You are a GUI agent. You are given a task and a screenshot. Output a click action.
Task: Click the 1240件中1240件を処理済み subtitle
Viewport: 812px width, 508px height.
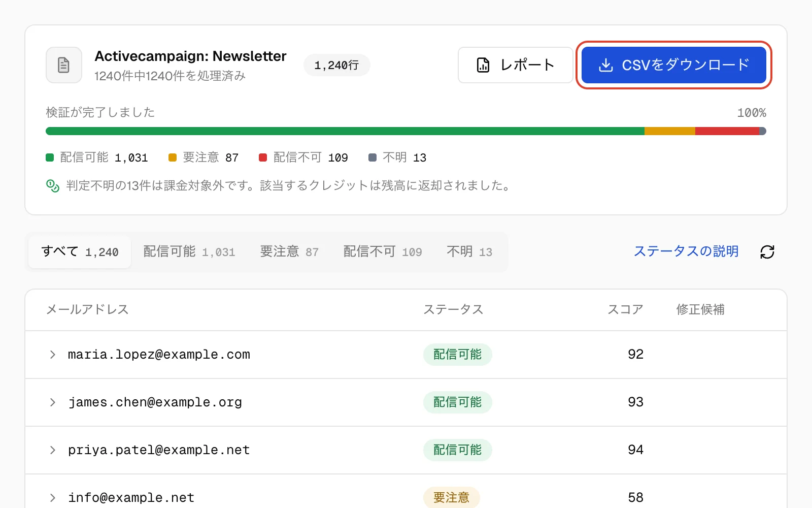pyautogui.click(x=170, y=76)
